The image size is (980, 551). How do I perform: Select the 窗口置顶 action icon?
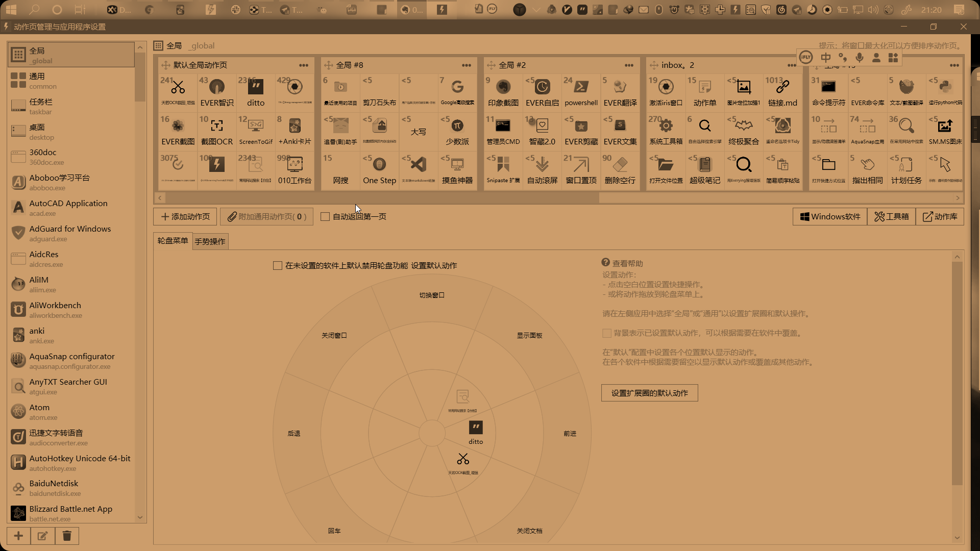click(x=581, y=165)
